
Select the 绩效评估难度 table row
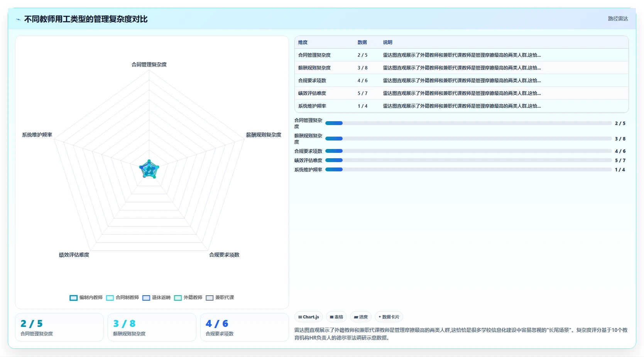pyautogui.click(x=461, y=93)
